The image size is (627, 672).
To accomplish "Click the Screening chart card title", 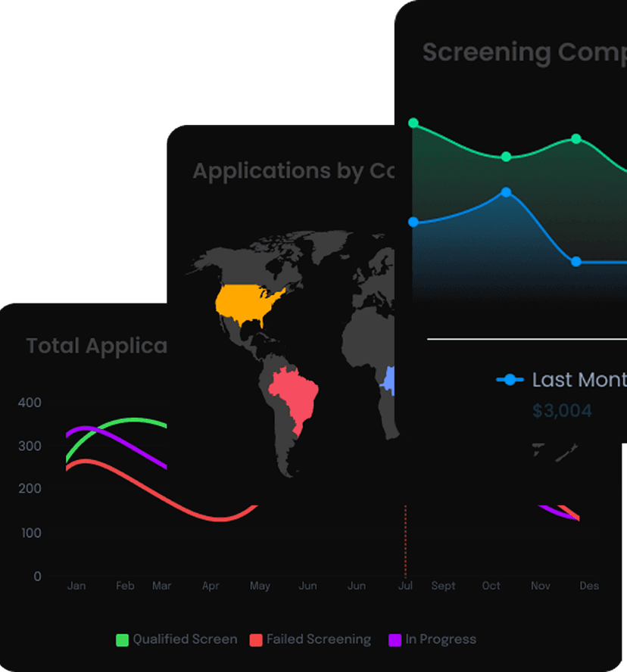I will click(x=524, y=53).
